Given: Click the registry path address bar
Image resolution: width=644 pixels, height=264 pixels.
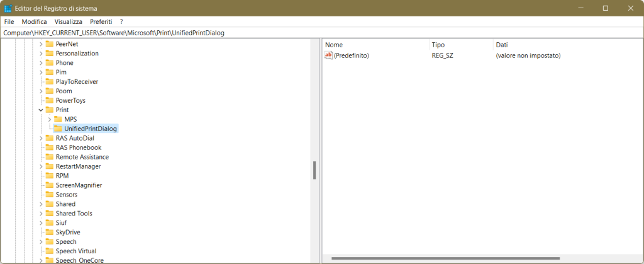Looking at the screenshot, I should (322, 33).
